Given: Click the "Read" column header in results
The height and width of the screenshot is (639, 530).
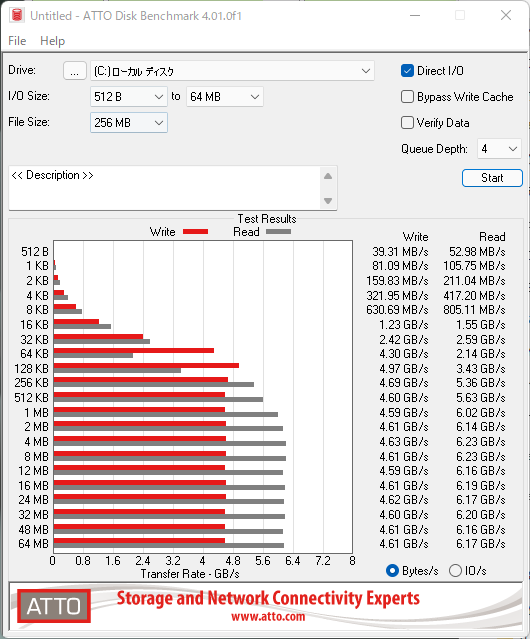Looking at the screenshot, I should tap(492, 237).
